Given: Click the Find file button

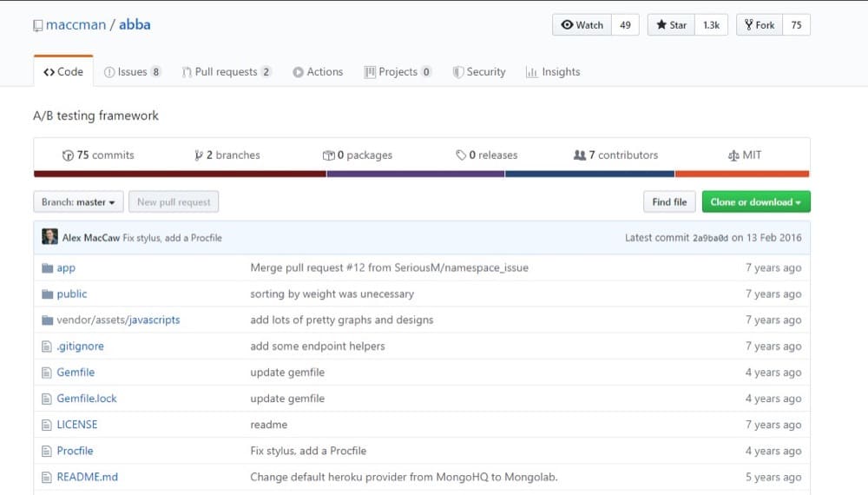Looking at the screenshot, I should coord(669,202).
